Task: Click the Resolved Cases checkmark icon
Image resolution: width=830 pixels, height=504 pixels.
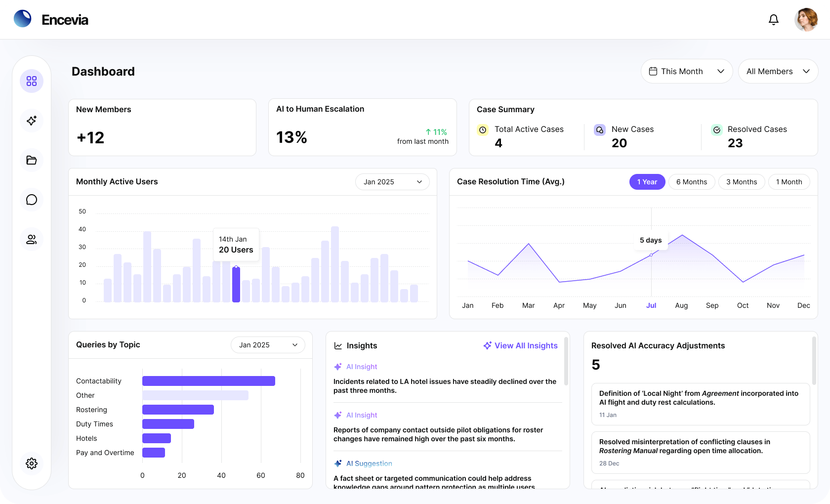Action: point(716,130)
